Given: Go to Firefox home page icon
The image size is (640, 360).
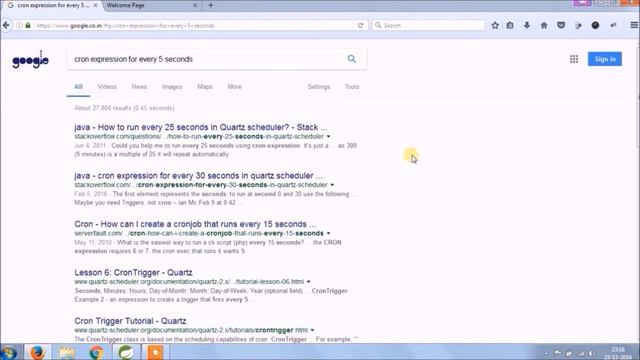Looking at the screenshot, I should (x=544, y=25).
